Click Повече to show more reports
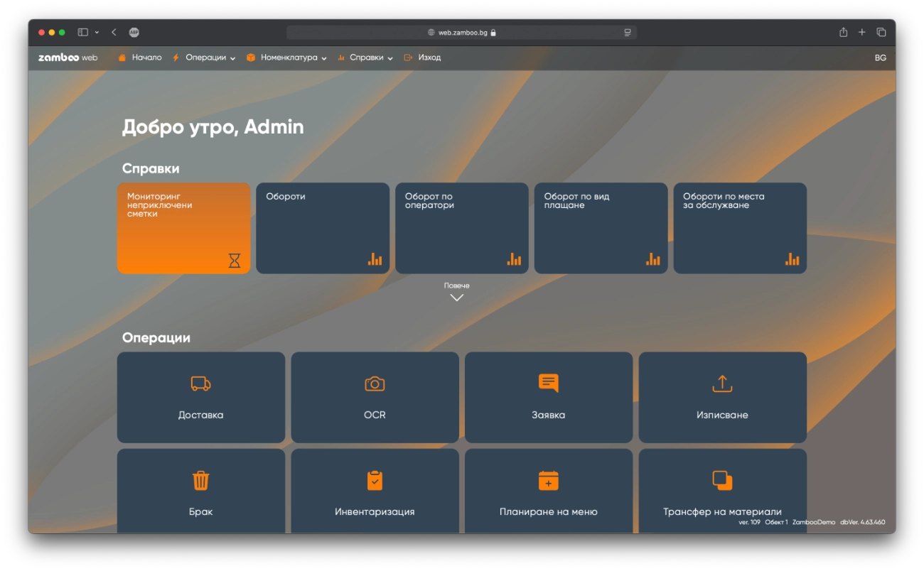Image resolution: width=924 pixels, height=571 pixels. 456,290
